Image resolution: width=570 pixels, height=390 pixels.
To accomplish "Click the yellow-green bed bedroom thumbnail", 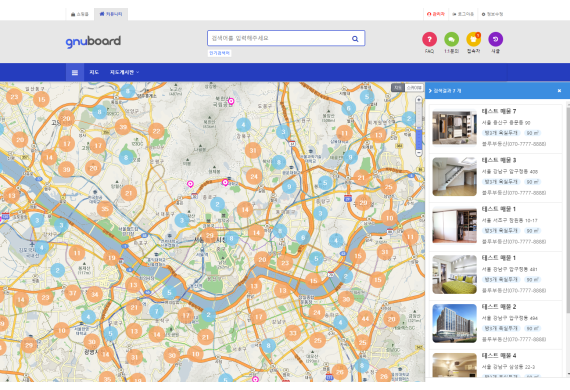I will 454,274.
